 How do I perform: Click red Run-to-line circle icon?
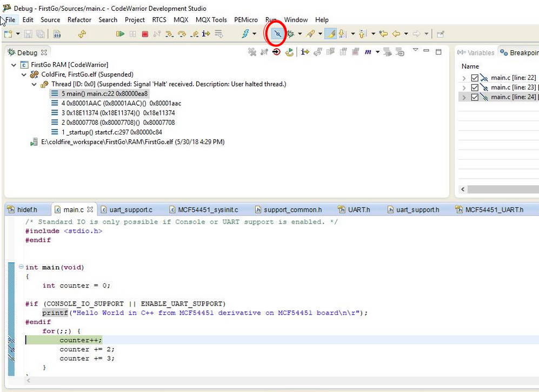276,52
